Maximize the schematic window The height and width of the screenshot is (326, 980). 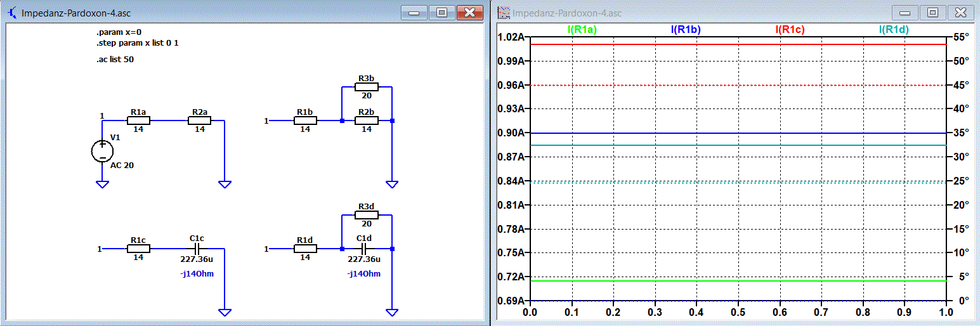(441, 13)
